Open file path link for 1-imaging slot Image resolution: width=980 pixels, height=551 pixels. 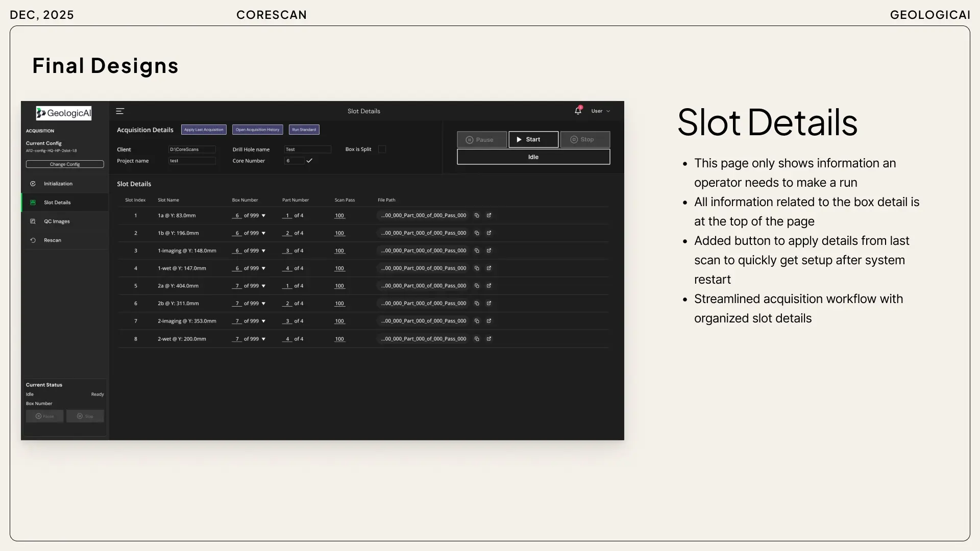[489, 251]
